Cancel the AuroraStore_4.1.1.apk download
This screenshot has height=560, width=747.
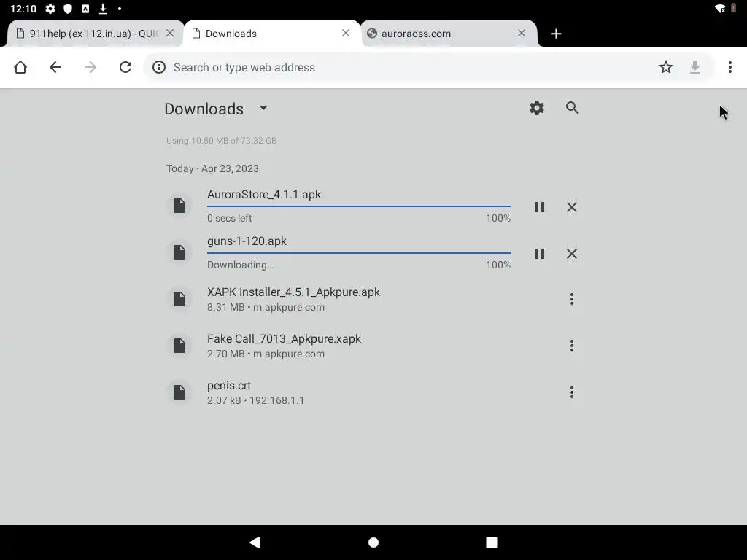(x=572, y=207)
